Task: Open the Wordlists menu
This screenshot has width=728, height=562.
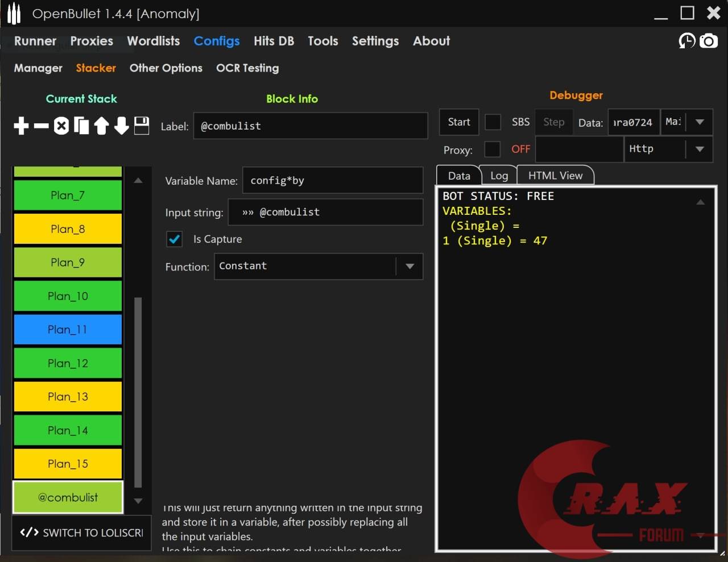Action: [x=154, y=41]
